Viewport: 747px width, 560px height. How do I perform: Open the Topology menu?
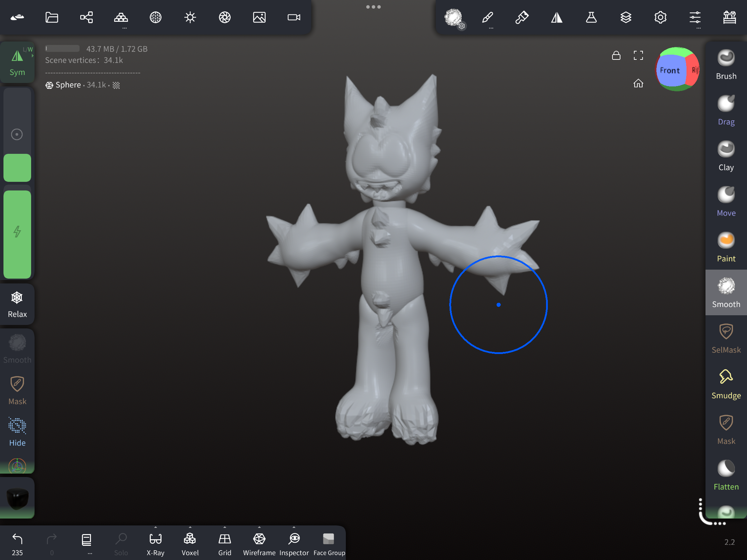point(121,17)
